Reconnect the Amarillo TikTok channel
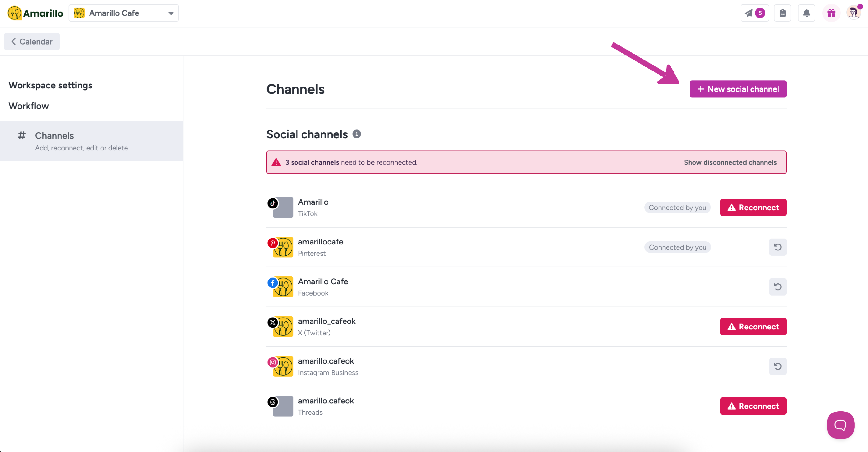 [x=753, y=208]
